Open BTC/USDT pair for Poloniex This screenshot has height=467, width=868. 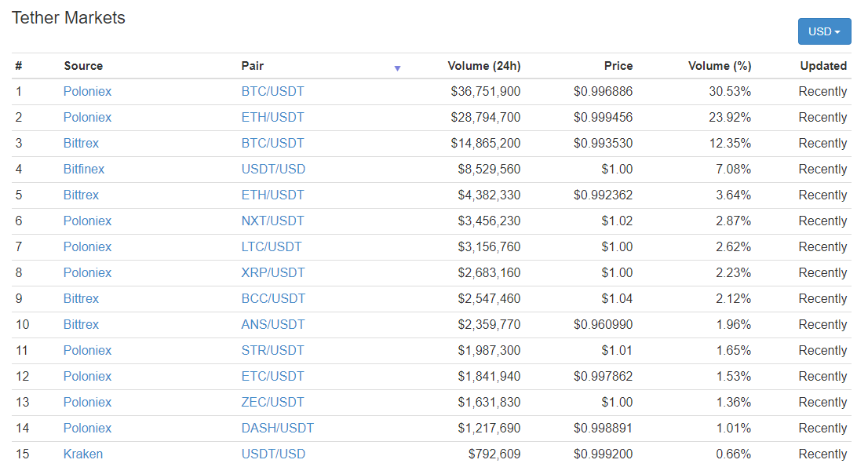(x=272, y=92)
